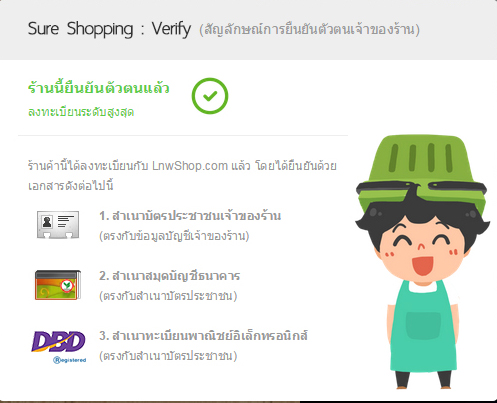Click the gray Thai subtitle in header
The width and height of the screenshot is (497, 403).
pos(309,30)
